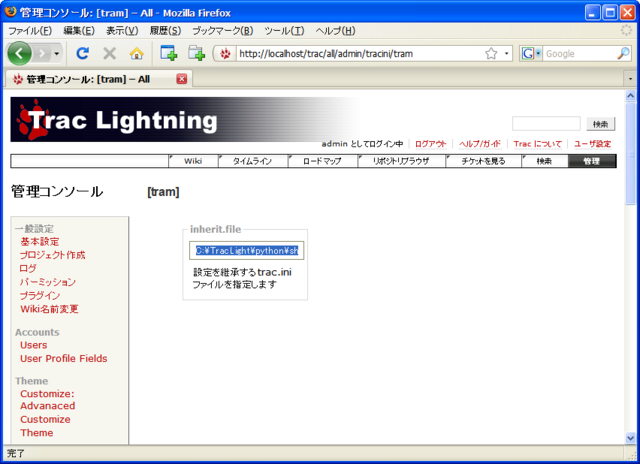The height and width of the screenshot is (464, 640).
Task: Click the stop loading X icon
Action: [109, 53]
